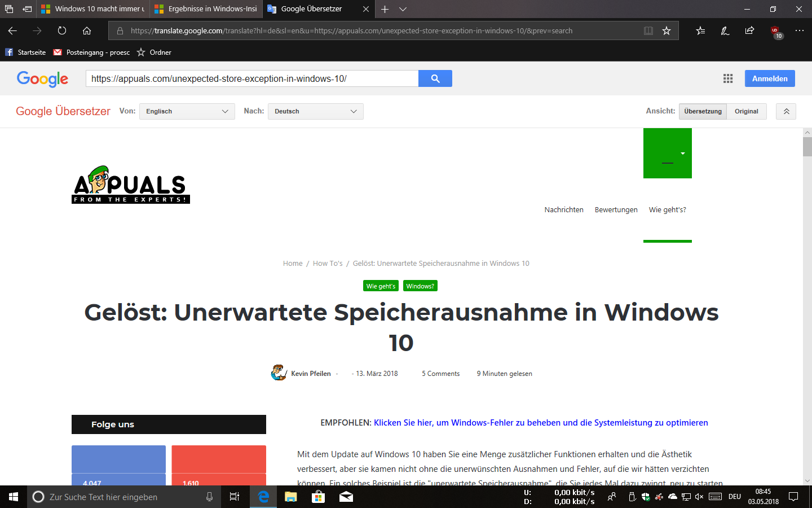Viewport: 812px width, 508px height.
Task: Open the Nach language dropdown (Deutsch)
Action: pos(316,111)
